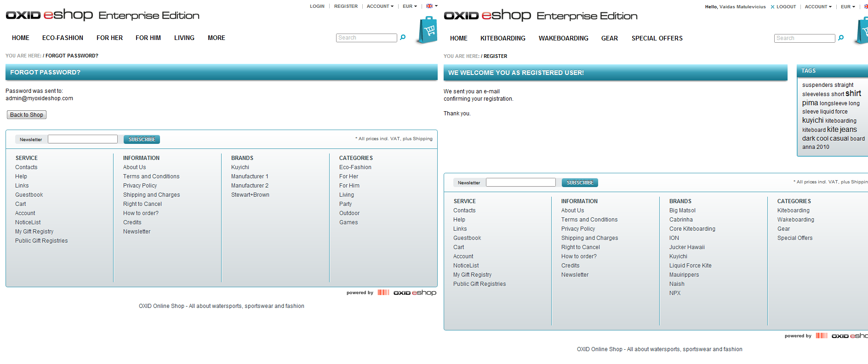This screenshot has width=868, height=364.
Task: Click the X icon next to LOGOUT
Action: pyautogui.click(x=772, y=7)
